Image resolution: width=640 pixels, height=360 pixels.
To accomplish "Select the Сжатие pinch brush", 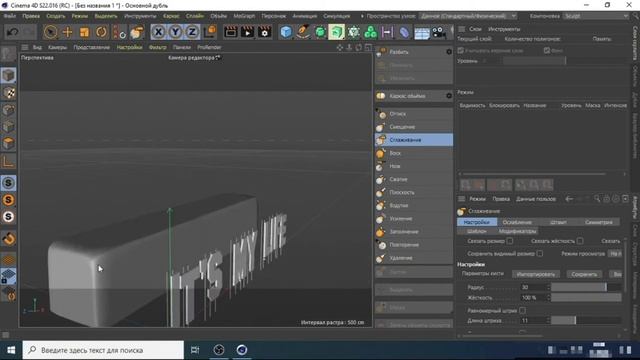I will pos(413,179).
